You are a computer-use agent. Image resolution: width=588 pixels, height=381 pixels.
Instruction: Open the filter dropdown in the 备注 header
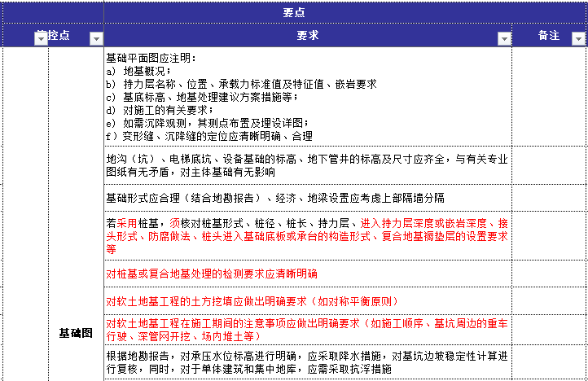click(x=578, y=38)
